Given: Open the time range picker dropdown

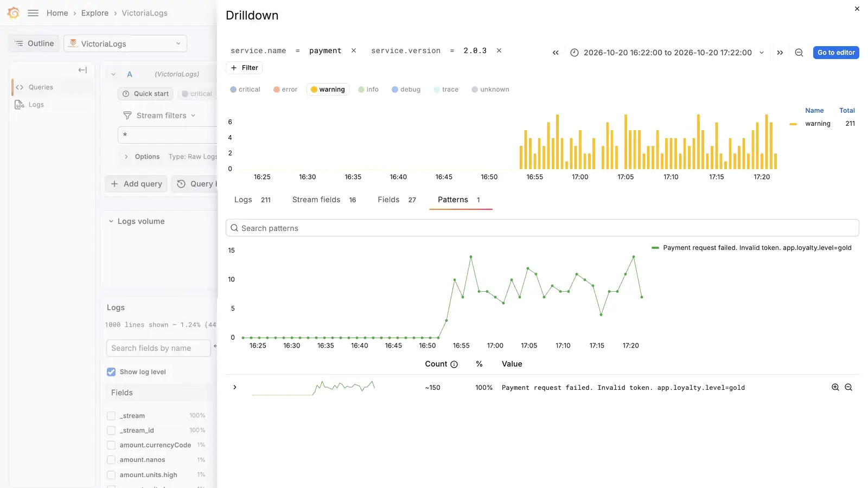Looking at the screenshot, I should 667,53.
